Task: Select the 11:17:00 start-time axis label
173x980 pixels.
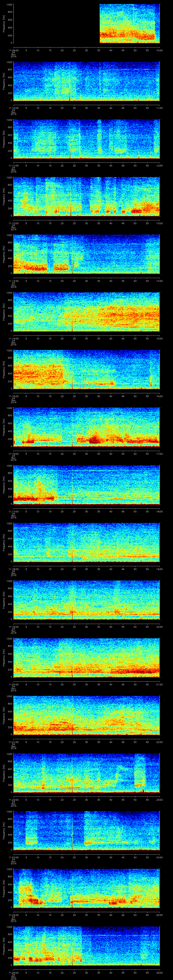Action: (x=13, y=511)
